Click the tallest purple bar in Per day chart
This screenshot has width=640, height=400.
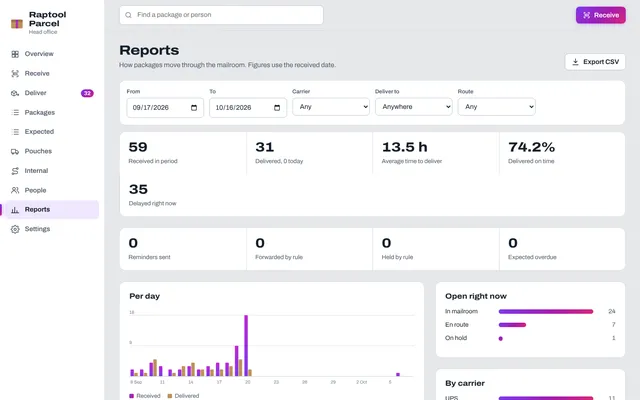246,345
